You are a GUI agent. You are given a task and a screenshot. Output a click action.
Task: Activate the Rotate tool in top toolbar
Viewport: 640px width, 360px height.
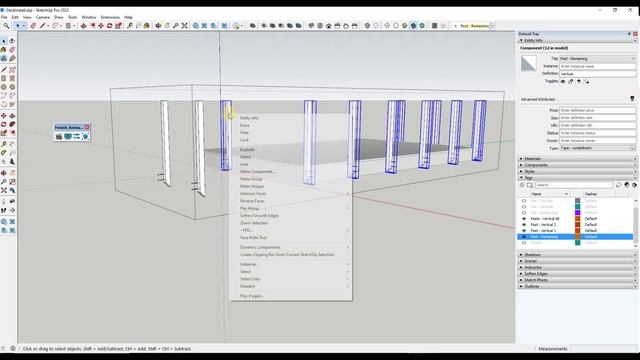[x=109, y=26]
